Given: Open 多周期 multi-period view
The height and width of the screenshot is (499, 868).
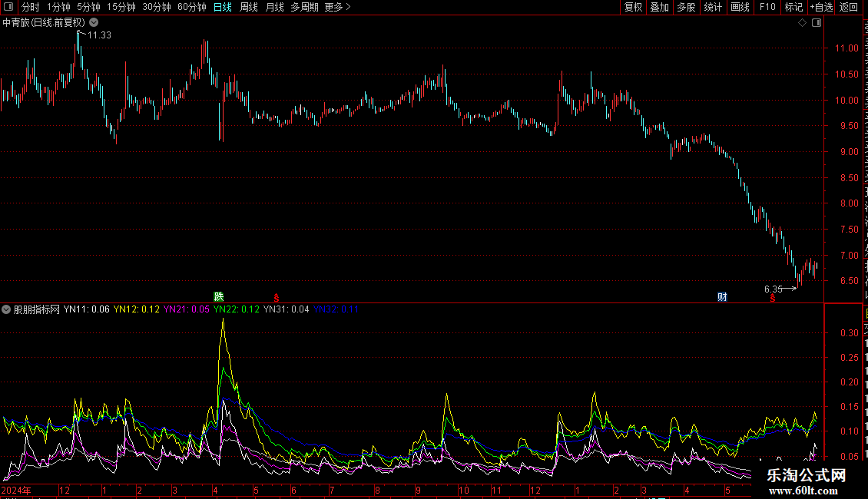Looking at the screenshot, I should point(304,7).
